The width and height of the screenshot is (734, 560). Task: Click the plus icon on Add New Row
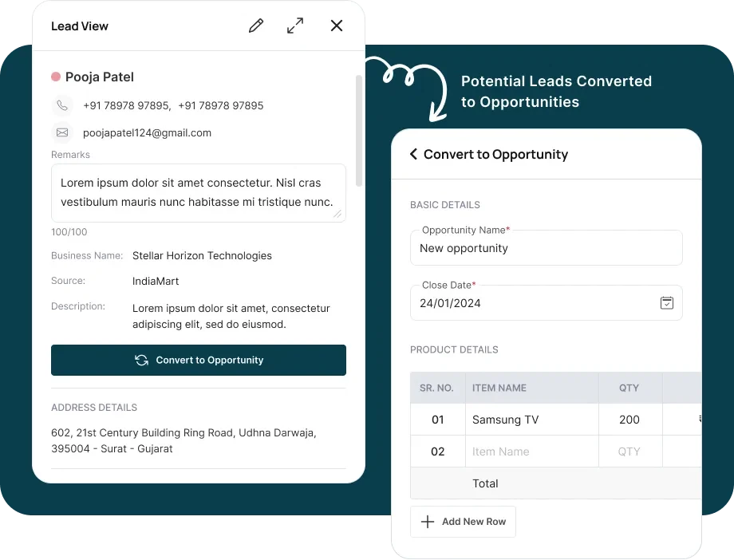428,522
